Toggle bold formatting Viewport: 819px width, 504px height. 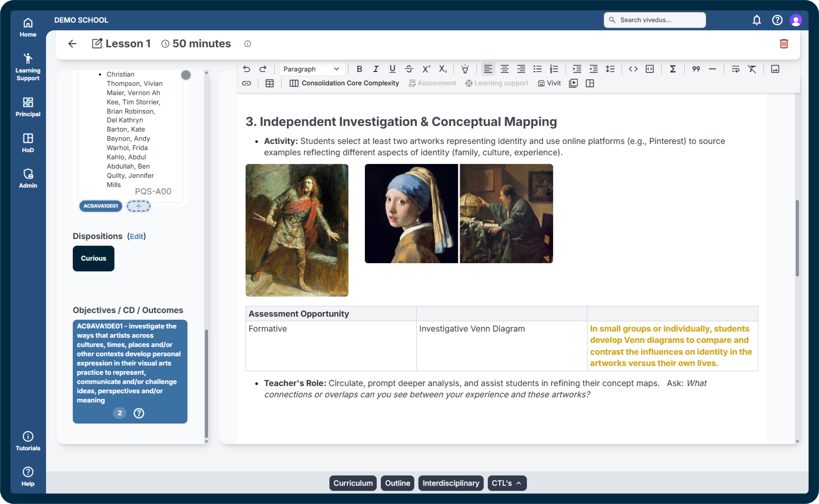tap(359, 69)
